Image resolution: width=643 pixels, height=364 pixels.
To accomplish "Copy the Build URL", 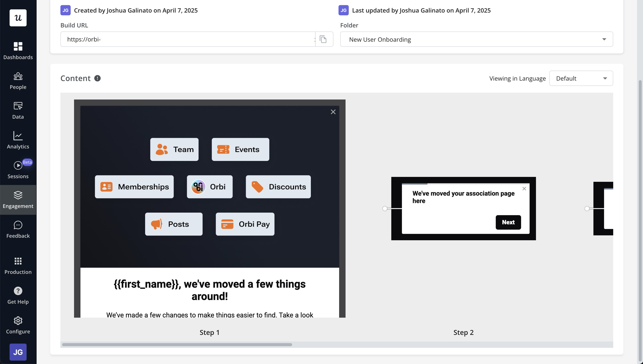I will tap(323, 39).
